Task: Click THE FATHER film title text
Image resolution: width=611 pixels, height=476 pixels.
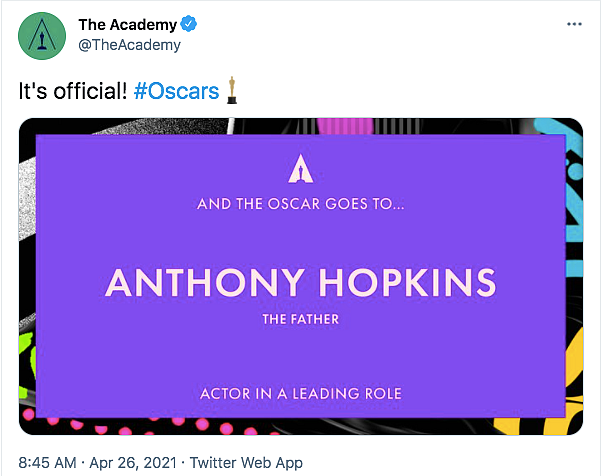Action: pos(300,319)
